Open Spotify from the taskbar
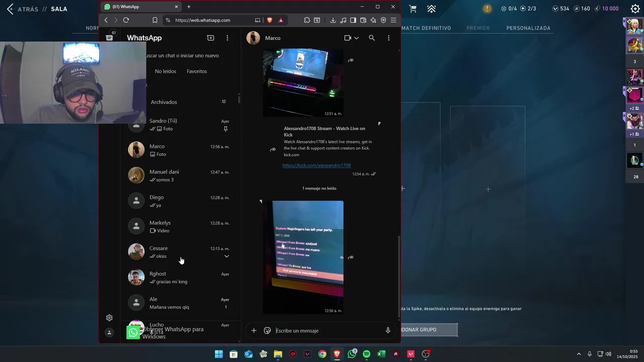 point(366,354)
